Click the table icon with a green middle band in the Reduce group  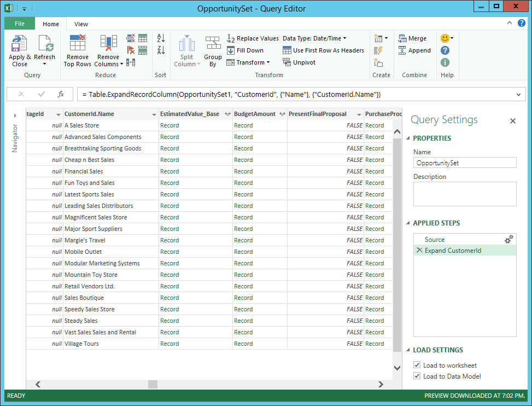click(x=143, y=50)
